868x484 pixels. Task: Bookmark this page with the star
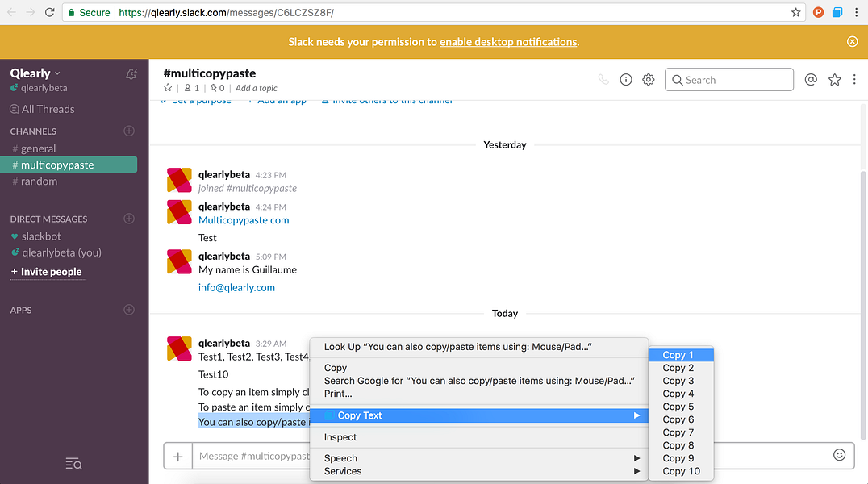(795, 12)
